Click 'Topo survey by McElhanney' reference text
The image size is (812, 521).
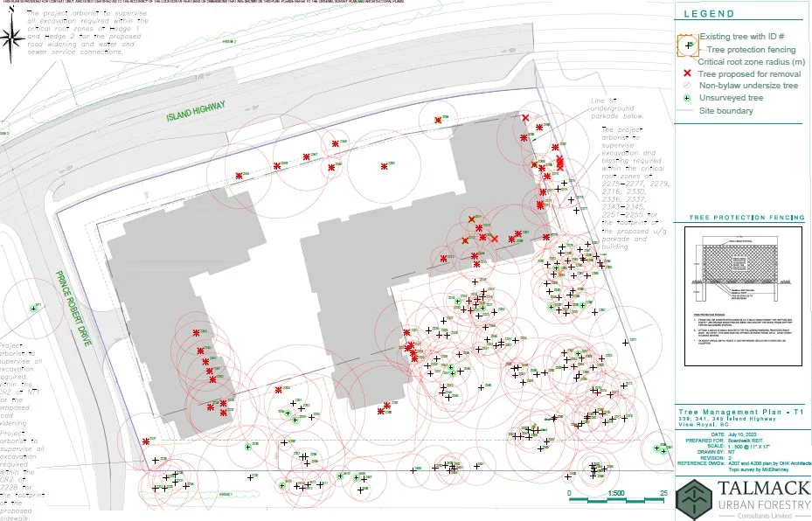(x=758, y=469)
